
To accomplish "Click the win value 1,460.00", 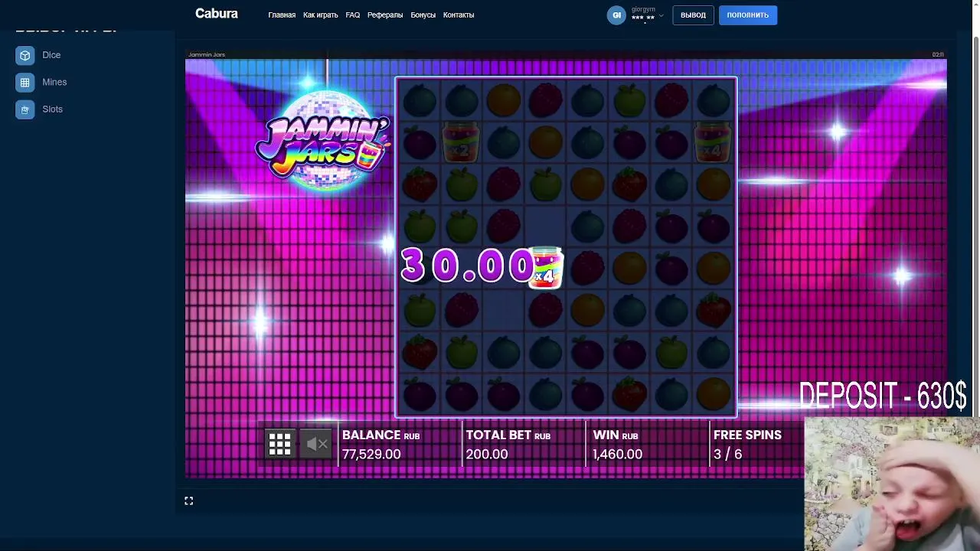I will tap(617, 454).
